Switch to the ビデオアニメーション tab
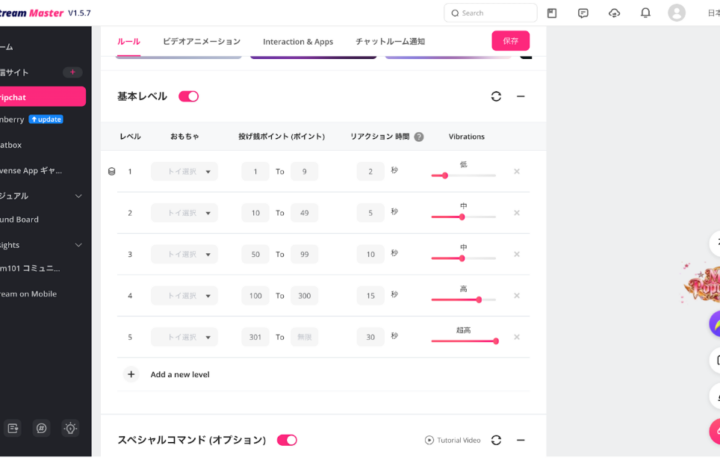720x460 pixels. click(x=201, y=42)
